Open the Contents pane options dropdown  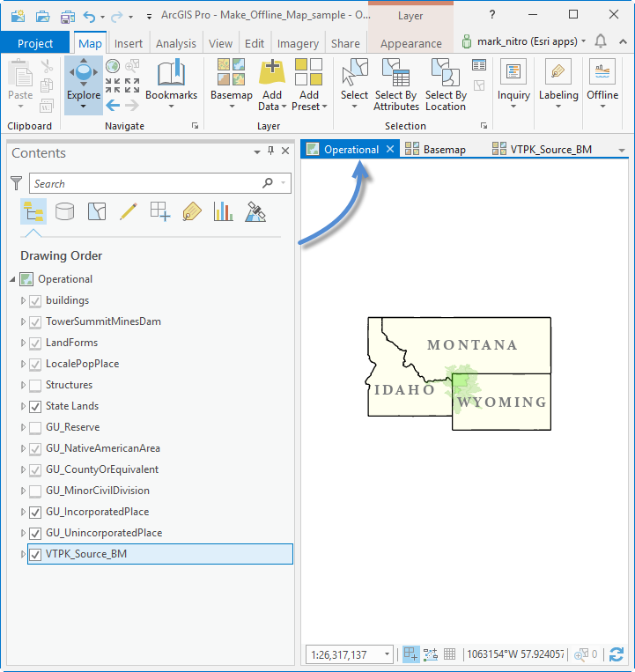click(x=256, y=151)
